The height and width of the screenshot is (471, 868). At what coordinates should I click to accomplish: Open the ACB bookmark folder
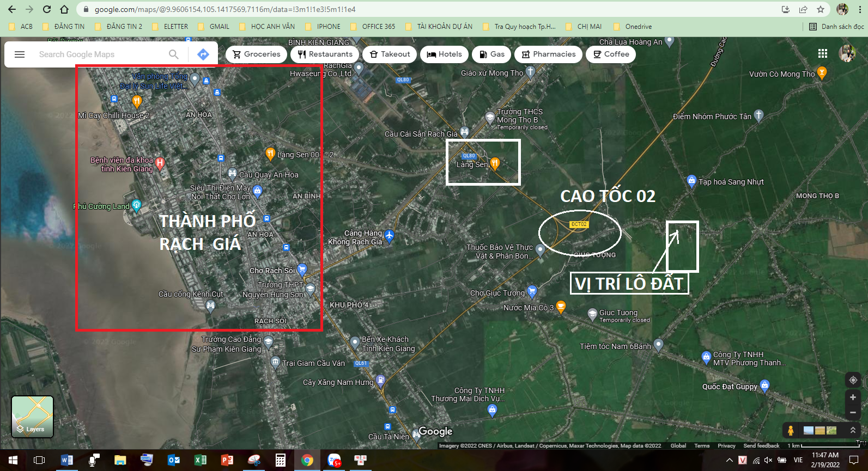click(x=21, y=26)
